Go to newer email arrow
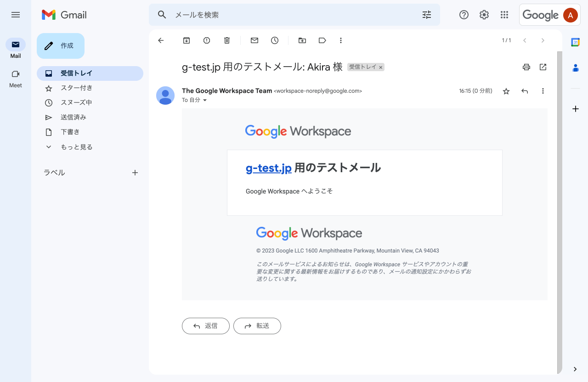The width and height of the screenshot is (588, 382). point(525,40)
